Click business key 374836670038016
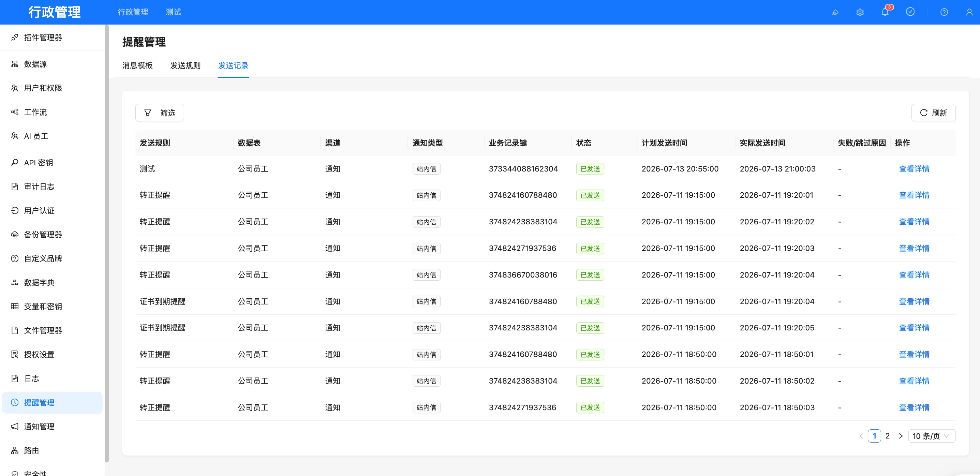The height and width of the screenshot is (476, 980). [x=523, y=275]
